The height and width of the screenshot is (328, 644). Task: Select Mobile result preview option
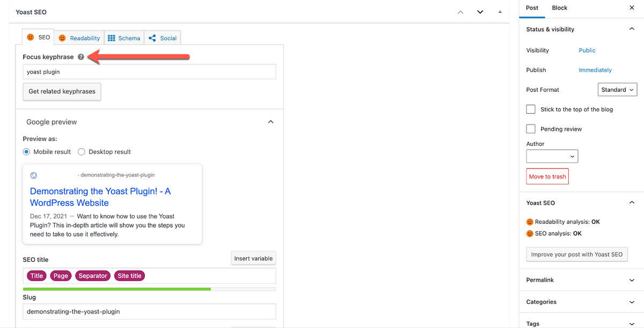click(x=27, y=152)
